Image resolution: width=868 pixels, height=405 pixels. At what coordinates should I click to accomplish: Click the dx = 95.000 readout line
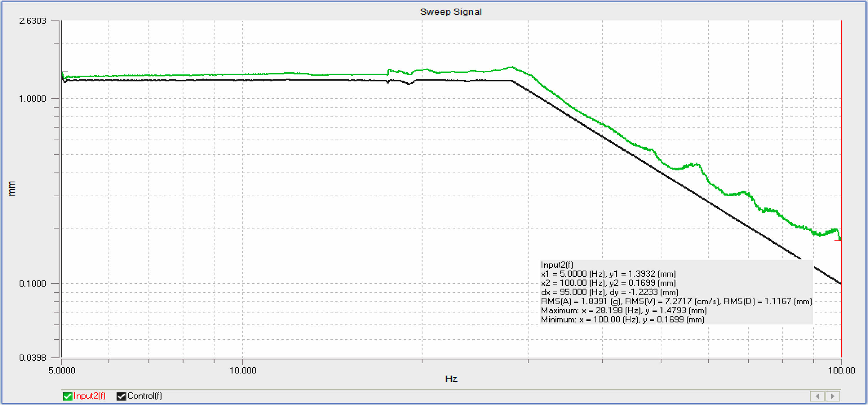click(610, 292)
